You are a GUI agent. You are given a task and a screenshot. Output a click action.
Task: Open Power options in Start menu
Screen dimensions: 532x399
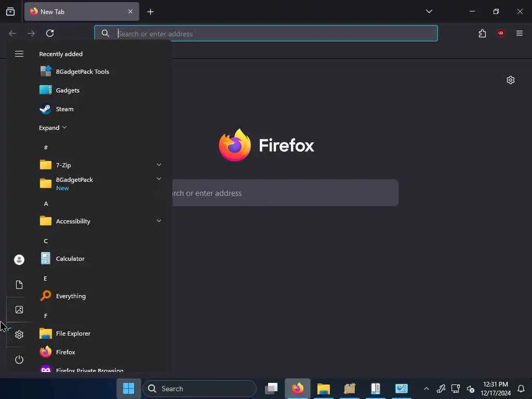click(19, 360)
